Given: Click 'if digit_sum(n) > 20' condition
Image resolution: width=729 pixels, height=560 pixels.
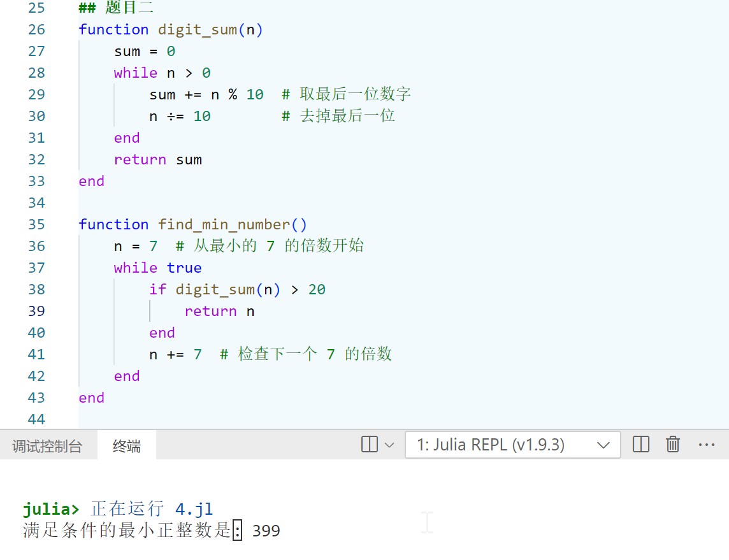Looking at the screenshot, I should coord(238,289).
